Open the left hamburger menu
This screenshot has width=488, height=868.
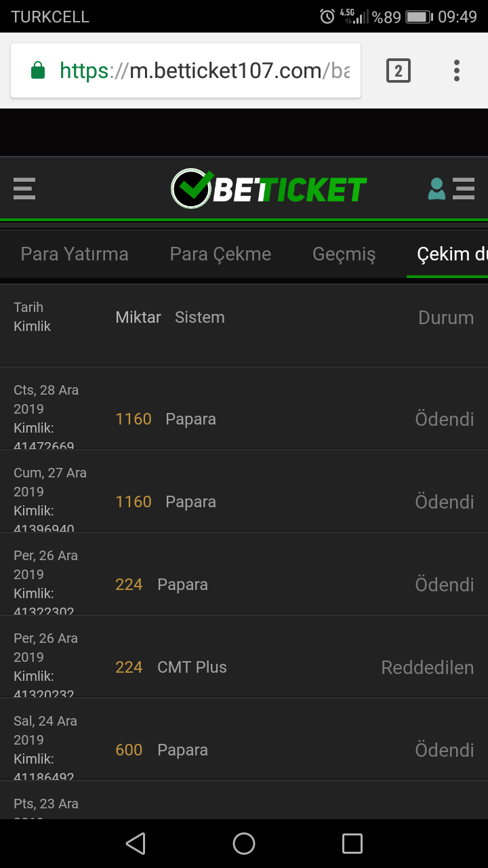pos(24,189)
